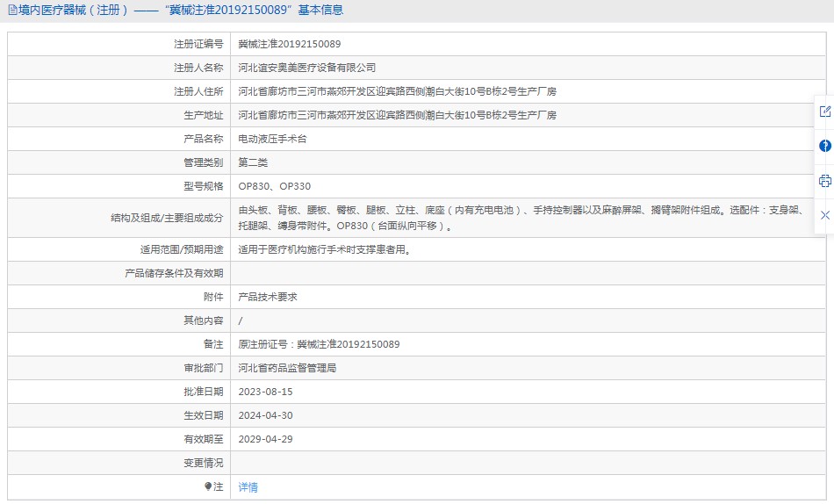This screenshot has width=834, height=504.
Task: Click approval date 2023-08-15
Action: pyautogui.click(x=265, y=392)
